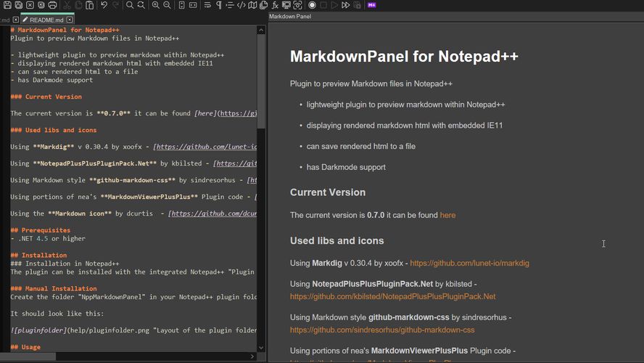
Task: Start macro recording with the record button
Action: (311, 5)
